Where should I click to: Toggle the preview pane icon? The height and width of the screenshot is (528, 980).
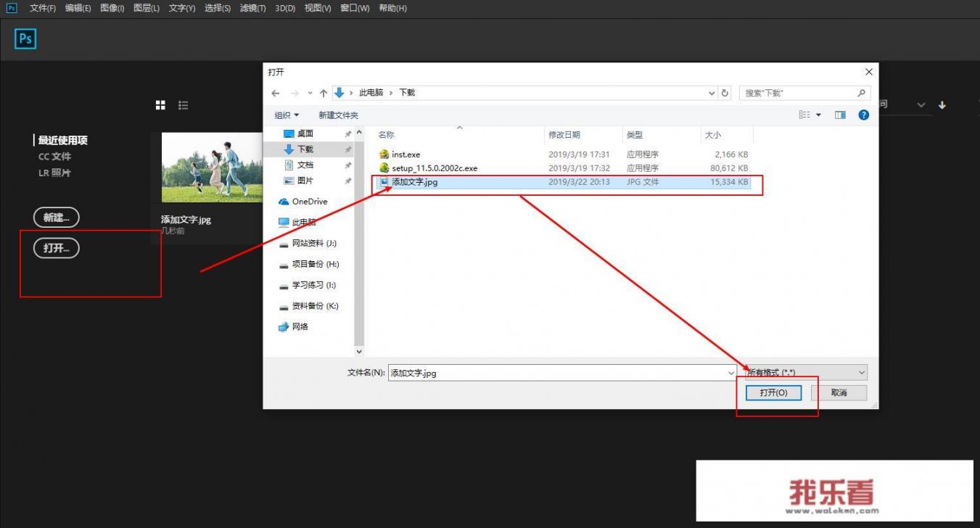840,115
